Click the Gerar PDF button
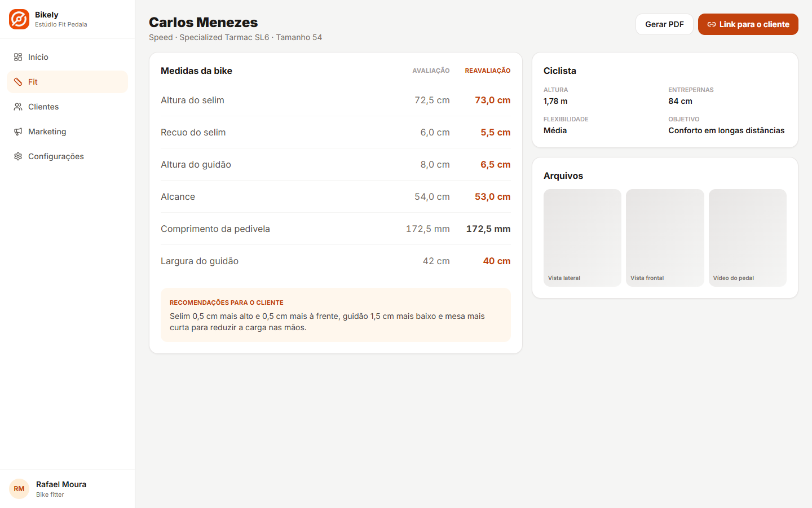The width and height of the screenshot is (812, 508). [664, 24]
